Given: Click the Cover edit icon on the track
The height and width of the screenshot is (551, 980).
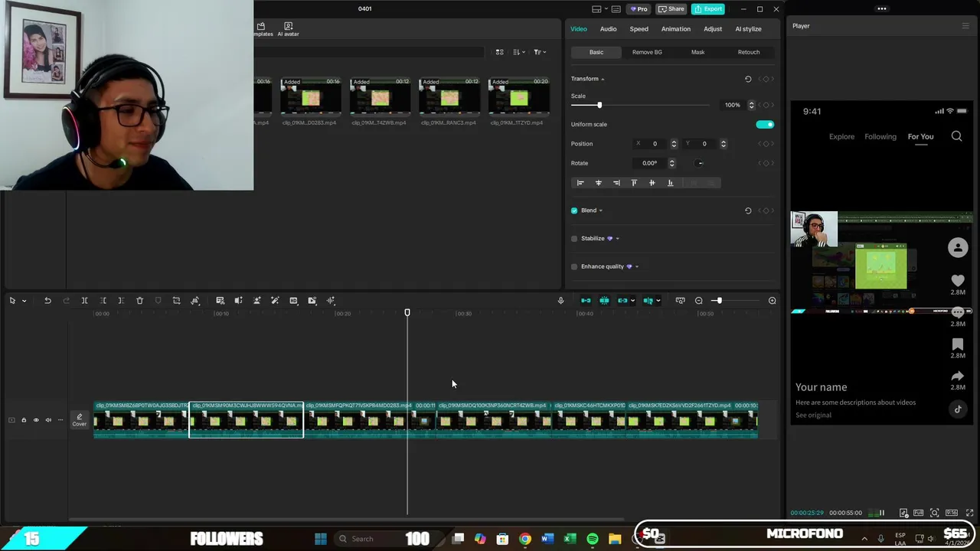Looking at the screenshot, I should coord(80,420).
